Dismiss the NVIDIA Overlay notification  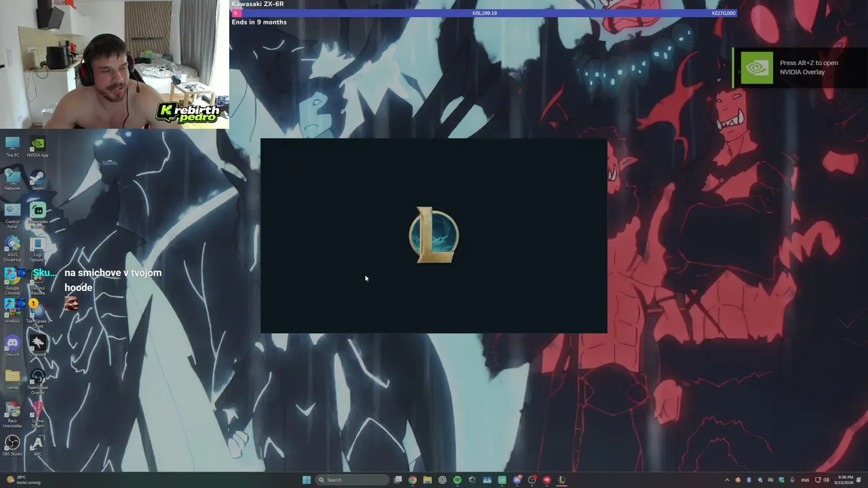tap(800, 68)
